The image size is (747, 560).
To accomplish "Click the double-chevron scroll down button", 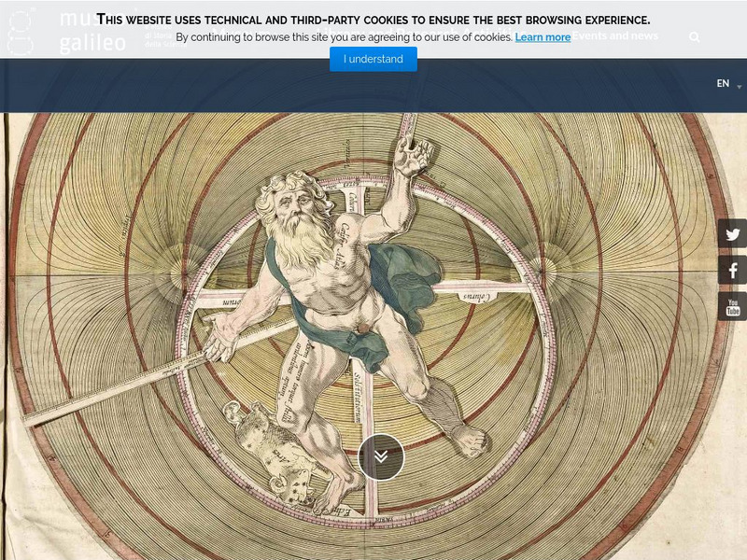I will coord(381,456).
